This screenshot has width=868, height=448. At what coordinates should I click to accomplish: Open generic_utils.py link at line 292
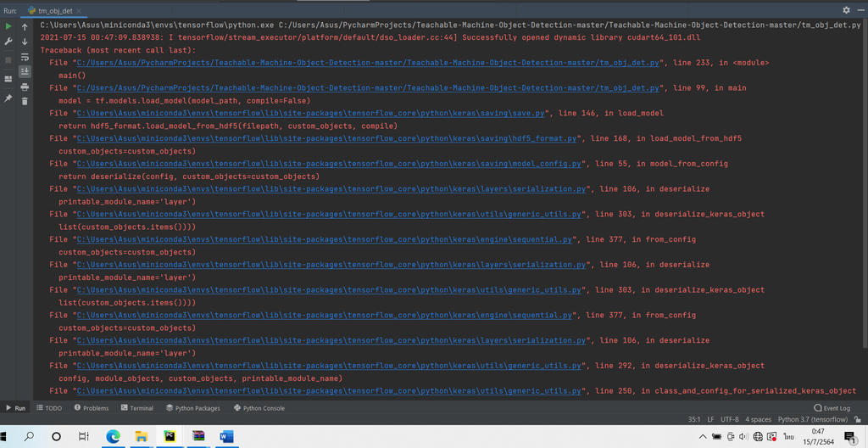(329, 366)
